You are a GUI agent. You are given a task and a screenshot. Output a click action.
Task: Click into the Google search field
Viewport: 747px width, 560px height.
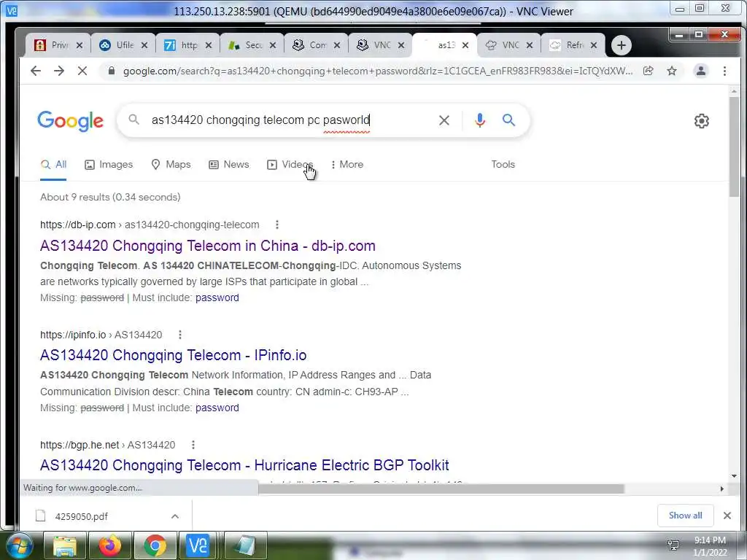tap(290, 120)
